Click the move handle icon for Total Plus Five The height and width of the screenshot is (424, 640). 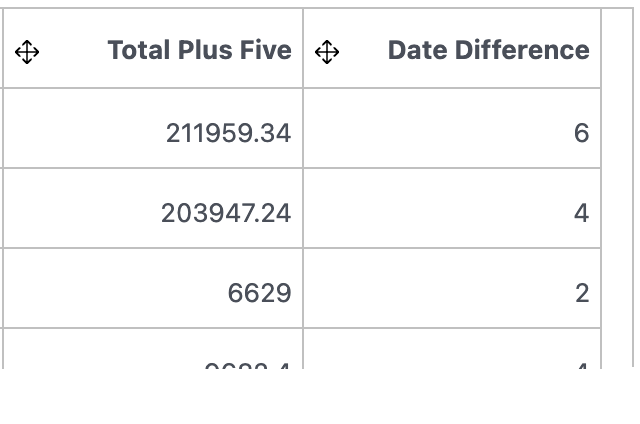tap(27, 52)
